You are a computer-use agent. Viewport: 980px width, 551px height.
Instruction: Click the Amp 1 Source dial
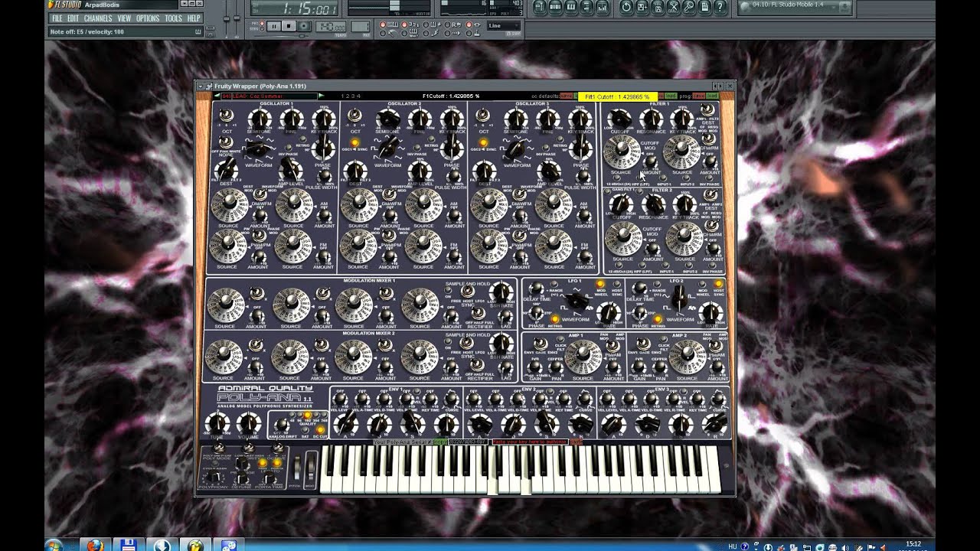[583, 357]
